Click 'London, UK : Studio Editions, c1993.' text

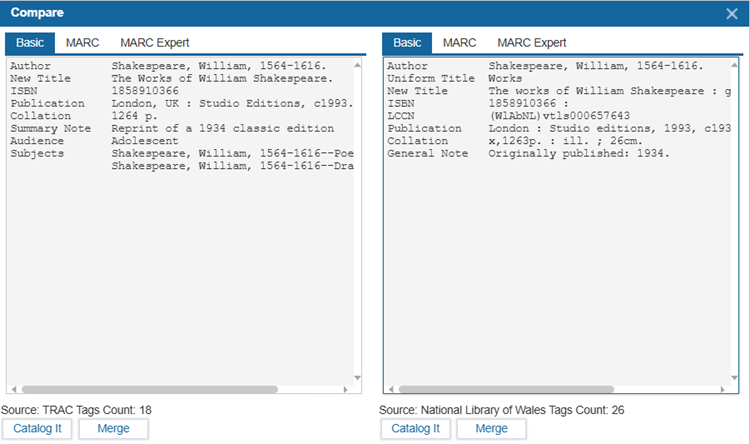[x=232, y=104]
